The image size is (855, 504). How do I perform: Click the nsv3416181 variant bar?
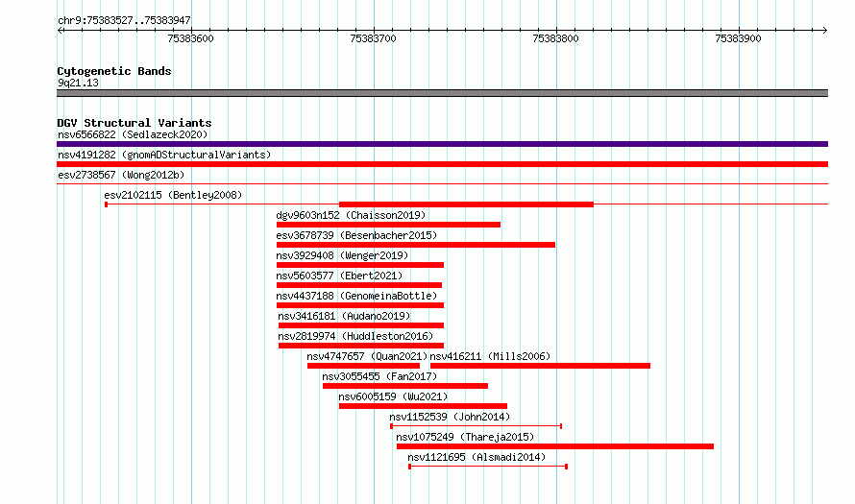(361, 325)
